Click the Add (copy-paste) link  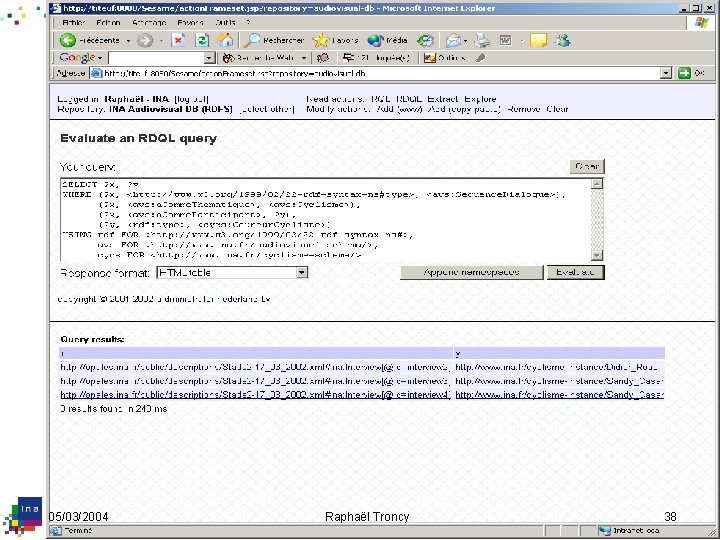[x=464, y=109]
